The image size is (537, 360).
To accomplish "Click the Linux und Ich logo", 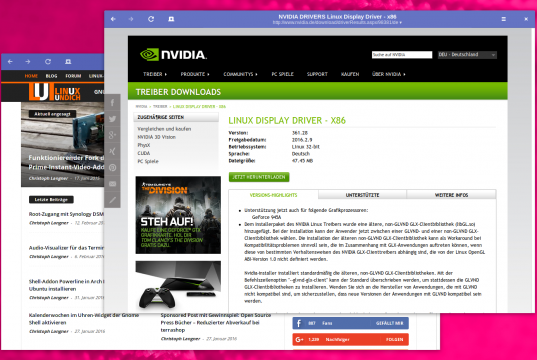I will [x=54, y=91].
